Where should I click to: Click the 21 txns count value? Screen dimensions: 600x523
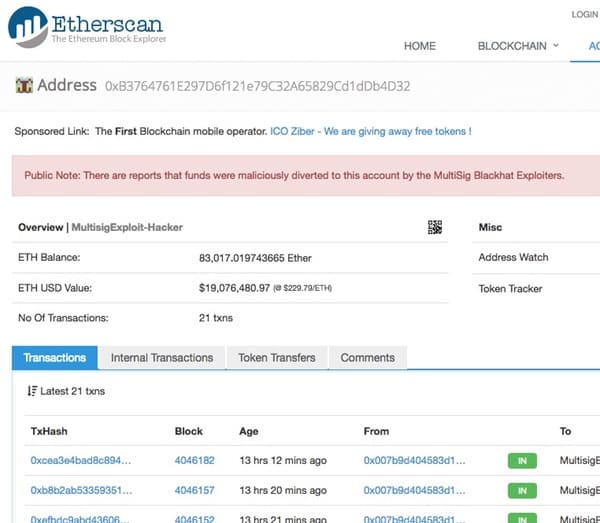216,318
